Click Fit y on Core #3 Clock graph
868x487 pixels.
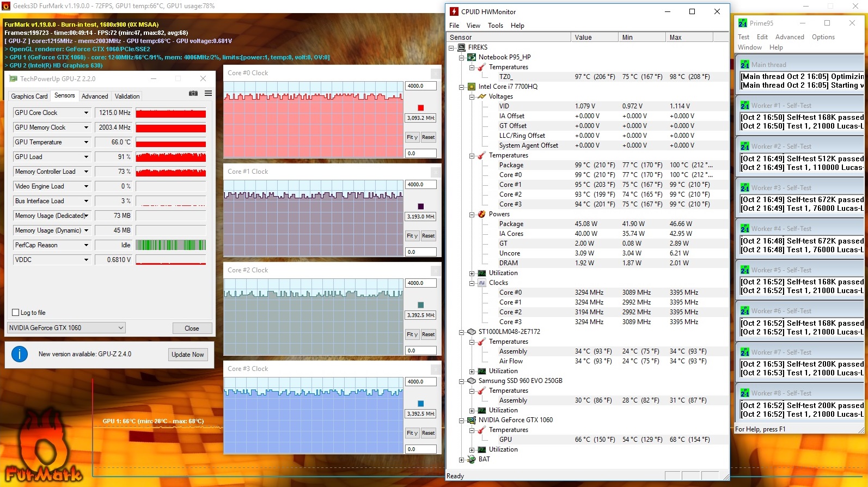[x=412, y=433]
